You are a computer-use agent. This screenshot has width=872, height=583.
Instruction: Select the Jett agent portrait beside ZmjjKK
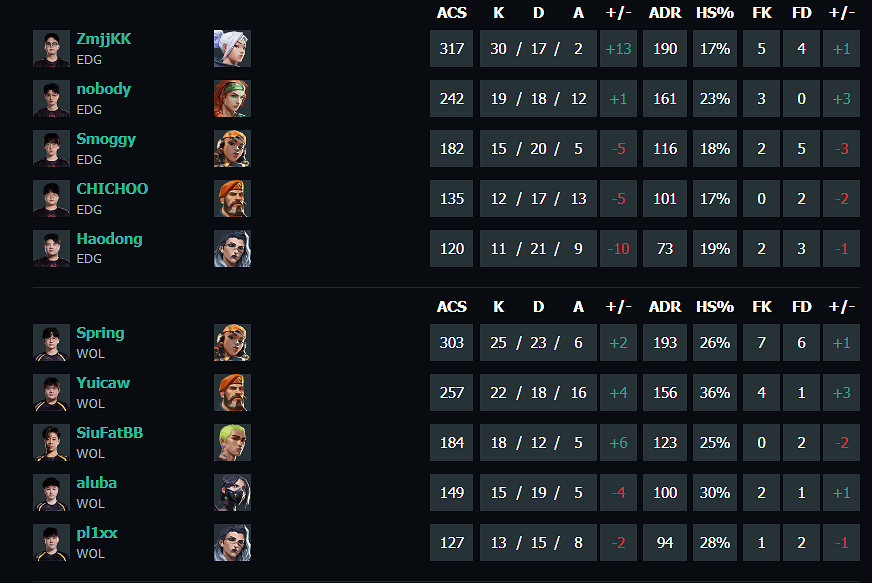click(x=232, y=48)
